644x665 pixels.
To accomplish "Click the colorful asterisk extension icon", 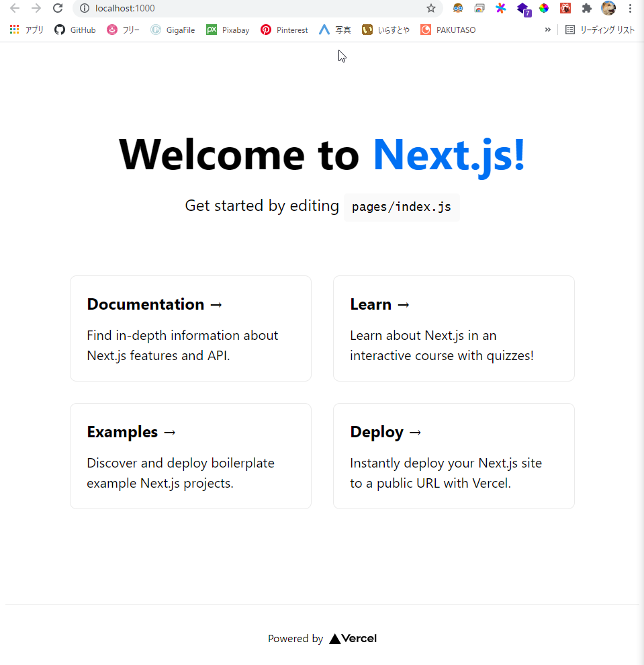I will [x=501, y=8].
